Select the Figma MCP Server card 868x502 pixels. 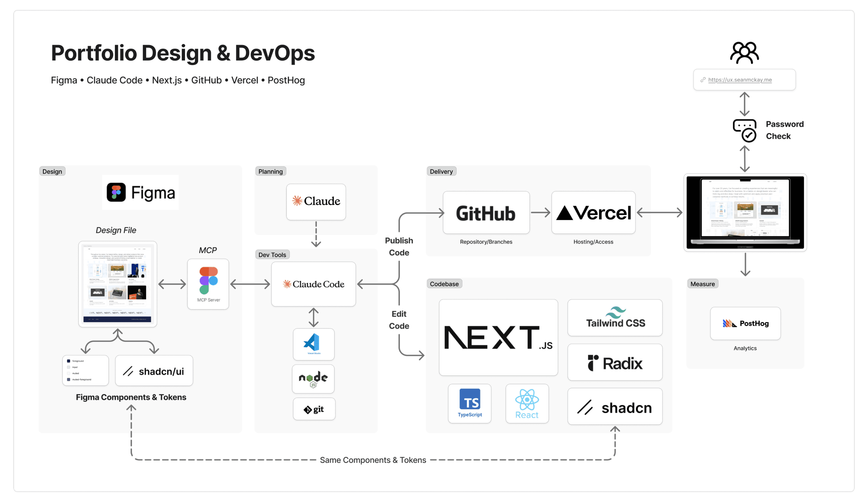pos(208,284)
